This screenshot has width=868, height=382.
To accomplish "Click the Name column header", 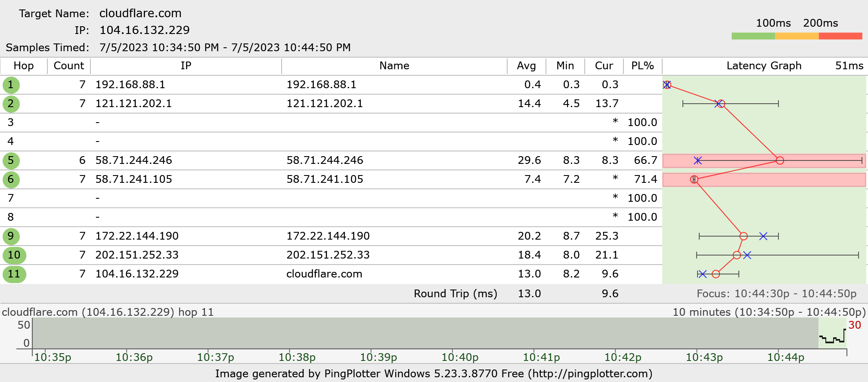I will coord(394,66).
